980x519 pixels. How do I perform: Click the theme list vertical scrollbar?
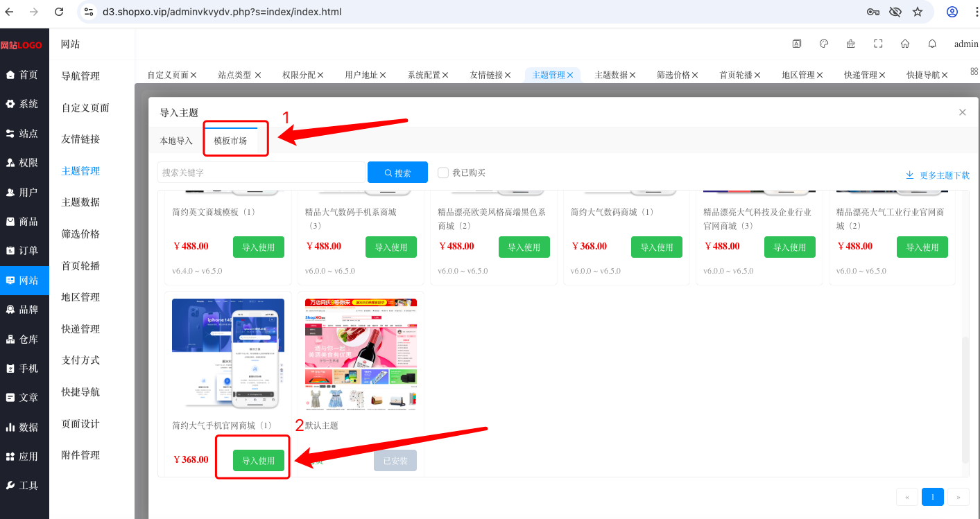965,401
